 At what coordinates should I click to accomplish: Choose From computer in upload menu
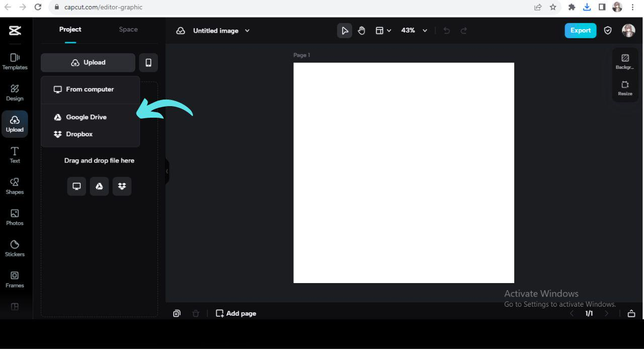point(90,89)
